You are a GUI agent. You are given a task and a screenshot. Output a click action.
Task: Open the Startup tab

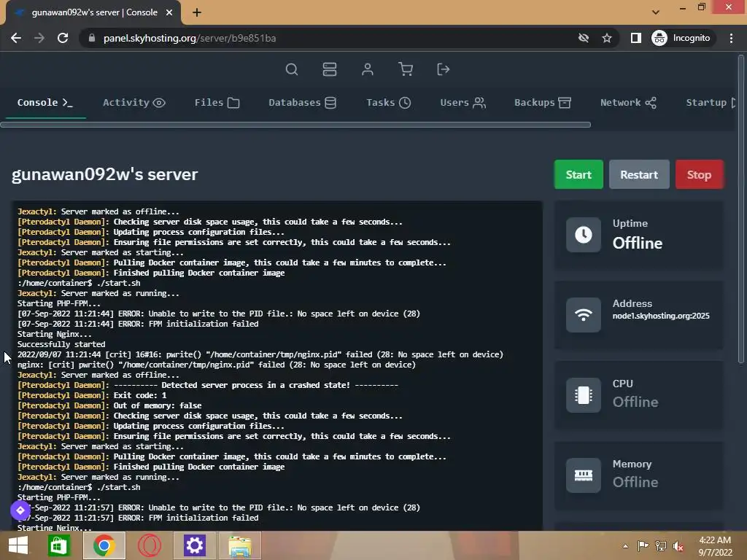tap(711, 102)
